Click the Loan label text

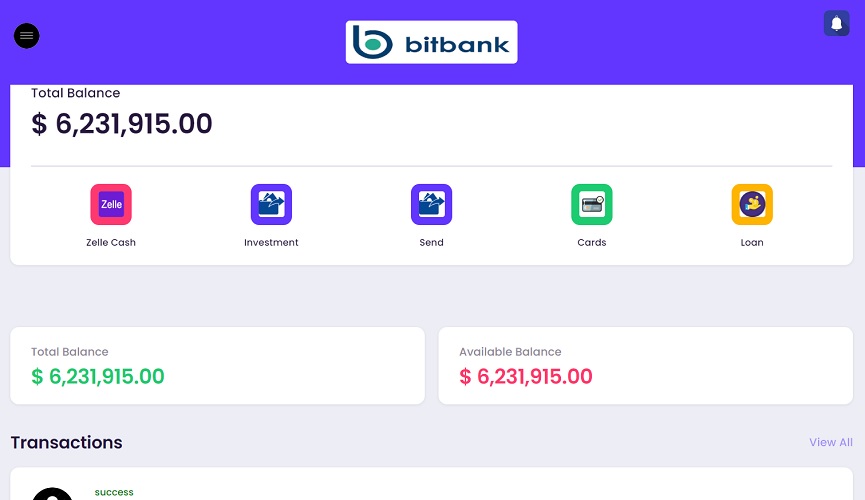tap(752, 242)
